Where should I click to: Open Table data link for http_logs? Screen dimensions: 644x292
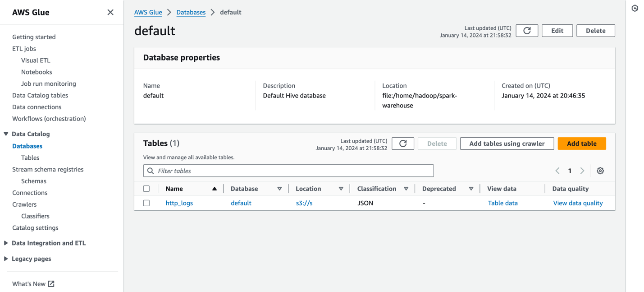pos(503,203)
